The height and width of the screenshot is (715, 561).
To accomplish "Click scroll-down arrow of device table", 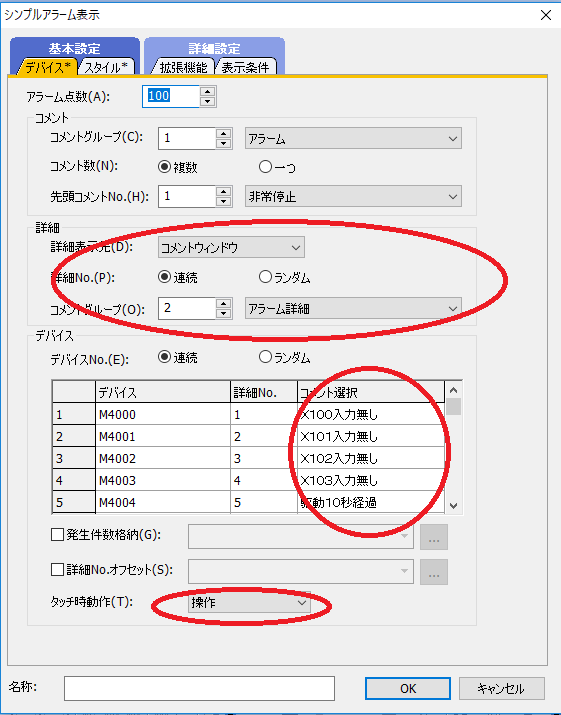I will [x=453, y=505].
